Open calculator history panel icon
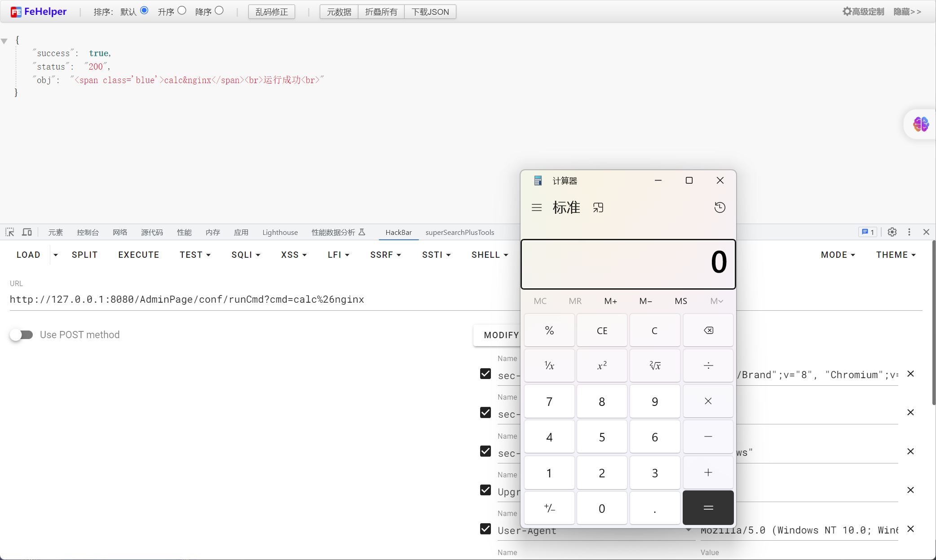This screenshot has height=560, width=936. [720, 207]
